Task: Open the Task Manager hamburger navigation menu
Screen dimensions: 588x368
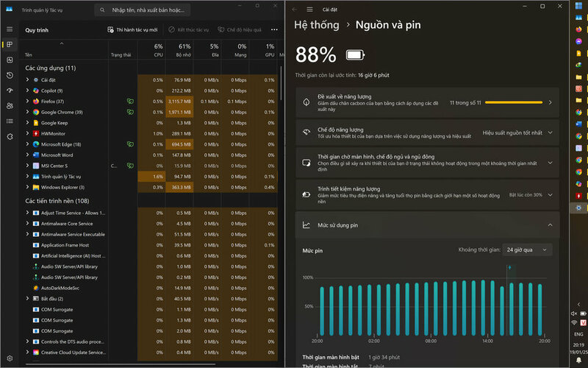Action: pos(10,29)
